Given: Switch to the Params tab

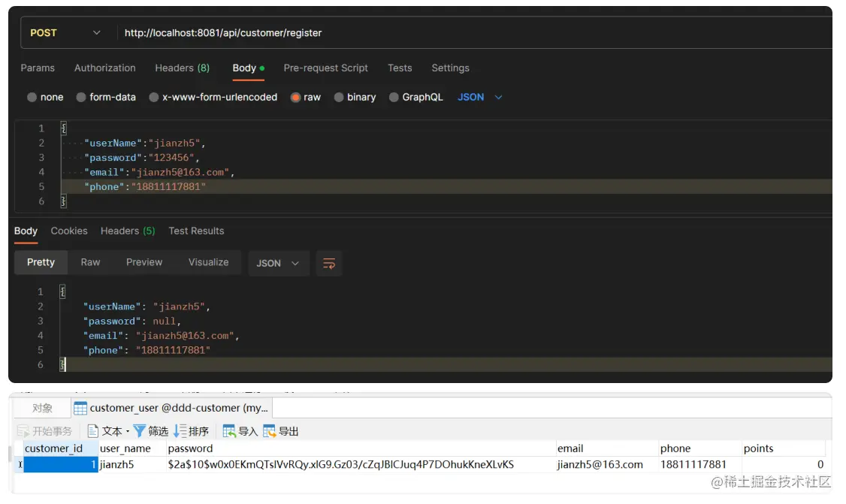Looking at the screenshot, I should tap(38, 68).
